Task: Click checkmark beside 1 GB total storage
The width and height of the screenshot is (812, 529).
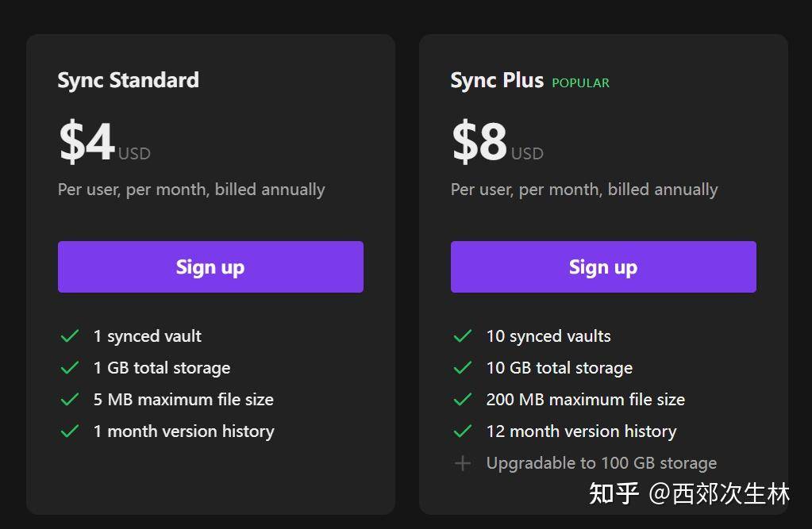Action: [x=70, y=367]
